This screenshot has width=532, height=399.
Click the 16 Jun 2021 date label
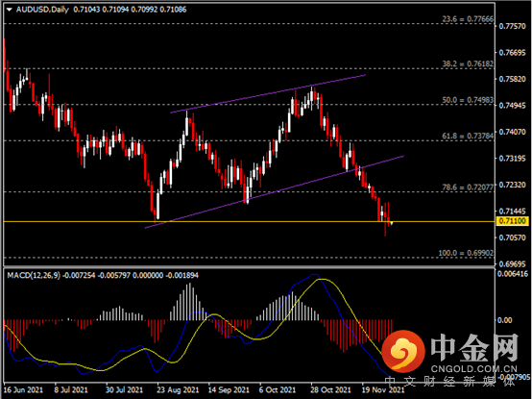pyautogui.click(x=23, y=389)
